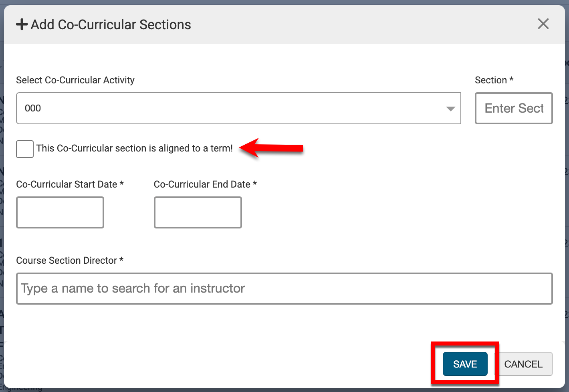
Task: Click the Section field label
Action: (x=494, y=80)
